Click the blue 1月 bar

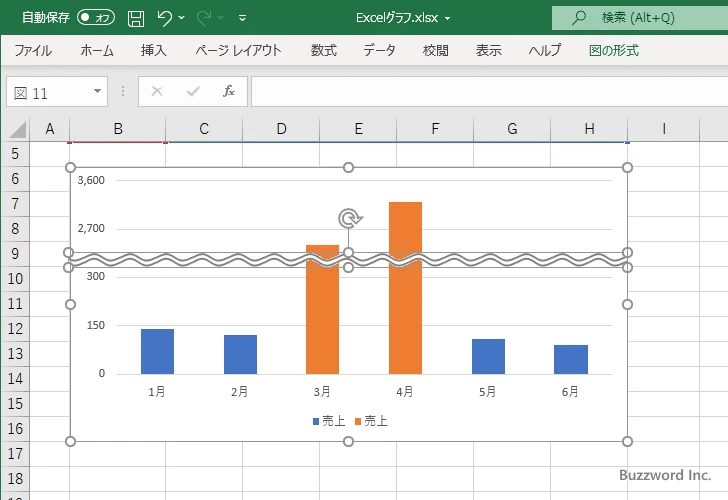coord(157,351)
